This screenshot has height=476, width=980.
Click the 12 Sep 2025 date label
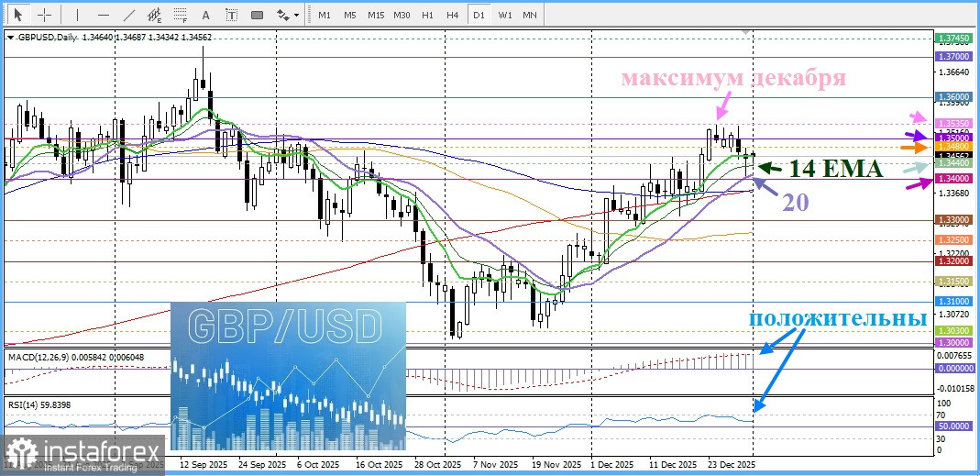(x=204, y=465)
